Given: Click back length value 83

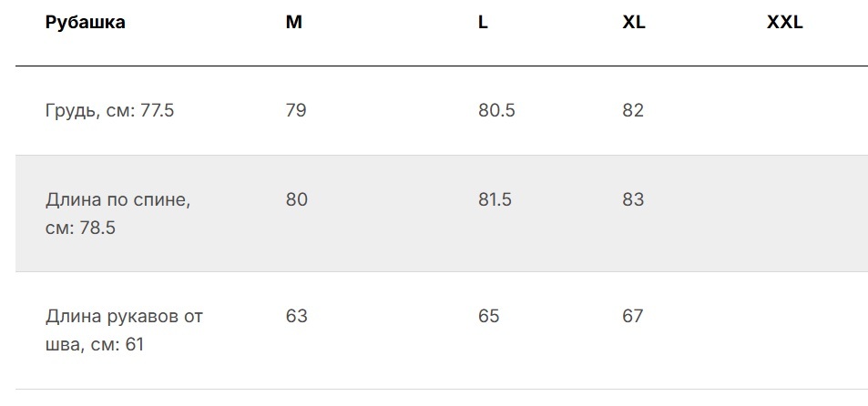Looking at the screenshot, I should click(633, 199).
